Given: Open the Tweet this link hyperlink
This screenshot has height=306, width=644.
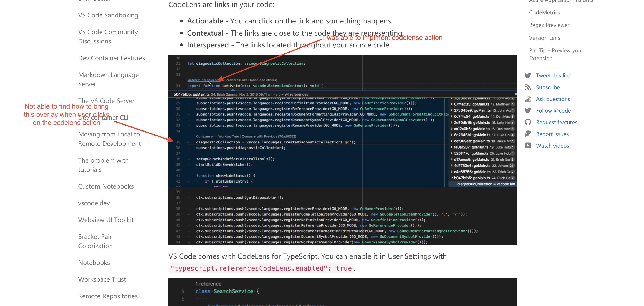Looking at the screenshot, I should pos(553,75).
